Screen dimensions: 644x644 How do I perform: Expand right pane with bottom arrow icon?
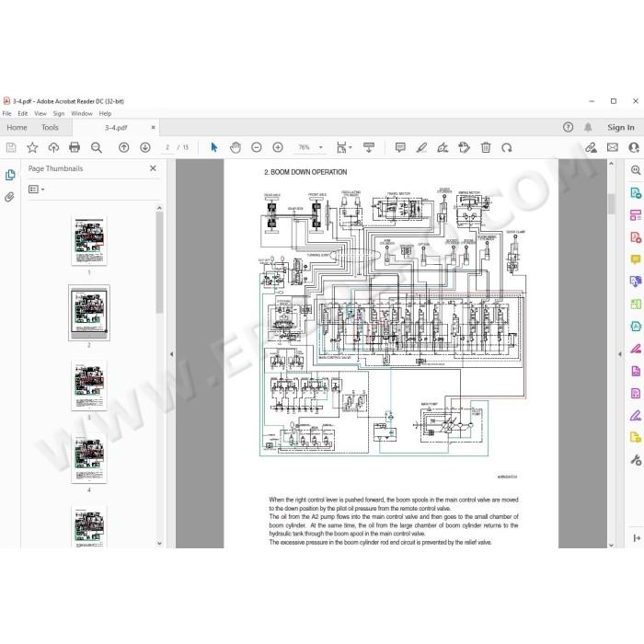tap(637, 537)
